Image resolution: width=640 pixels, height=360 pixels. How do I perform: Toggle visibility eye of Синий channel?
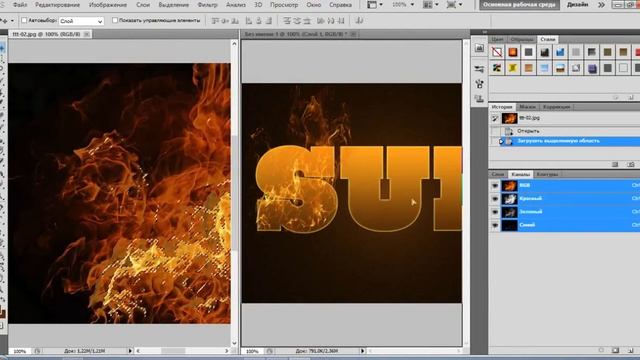tap(495, 225)
